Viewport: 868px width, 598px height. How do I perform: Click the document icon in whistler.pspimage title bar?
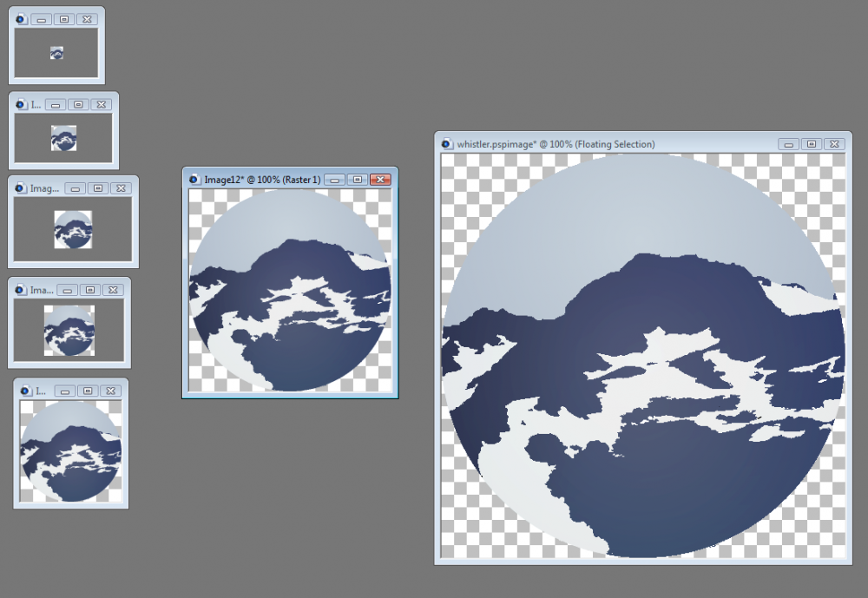pyautogui.click(x=447, y=144)
